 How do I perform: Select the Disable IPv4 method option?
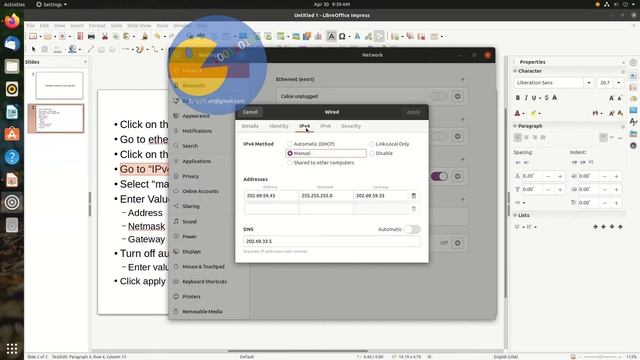[372, 153]
